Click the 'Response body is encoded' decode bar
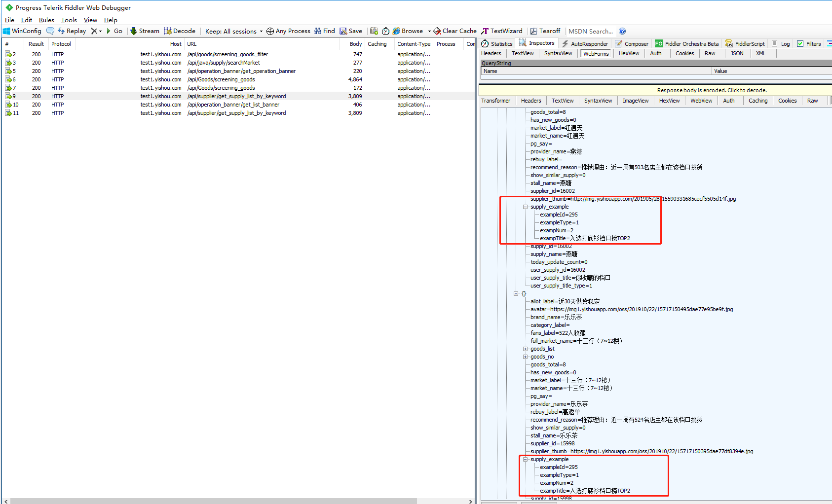The height and width of the screenshot is (504, 832). click(655, 90)
